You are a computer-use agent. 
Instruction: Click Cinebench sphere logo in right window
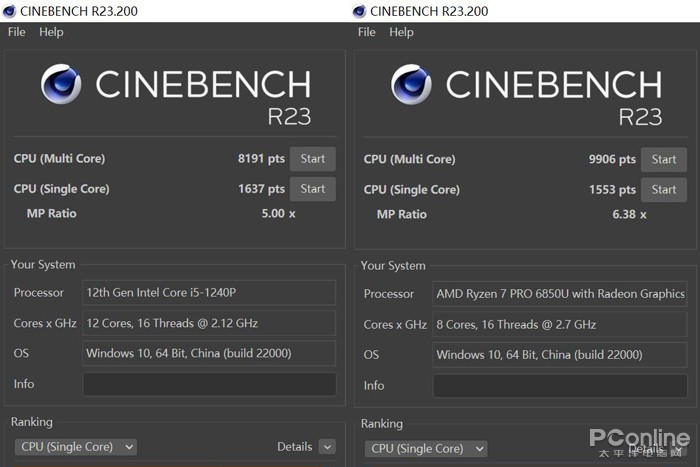[411, 84]
